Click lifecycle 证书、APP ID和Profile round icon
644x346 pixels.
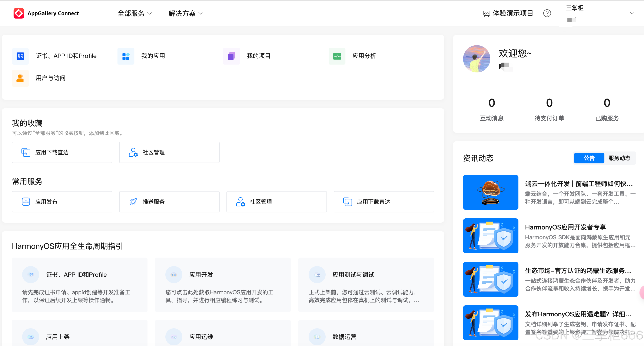pos(31,275)
